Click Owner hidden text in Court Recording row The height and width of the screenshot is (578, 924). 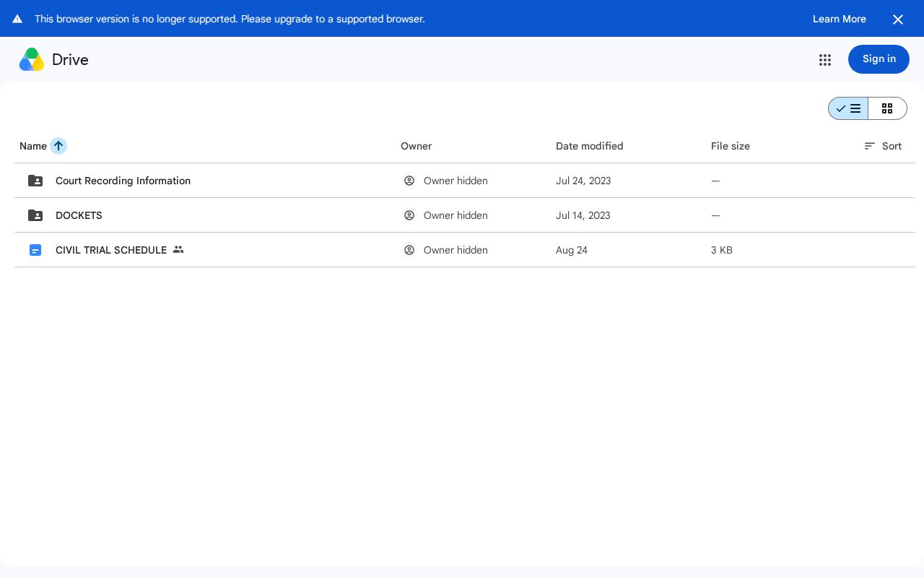coord(456,181)
